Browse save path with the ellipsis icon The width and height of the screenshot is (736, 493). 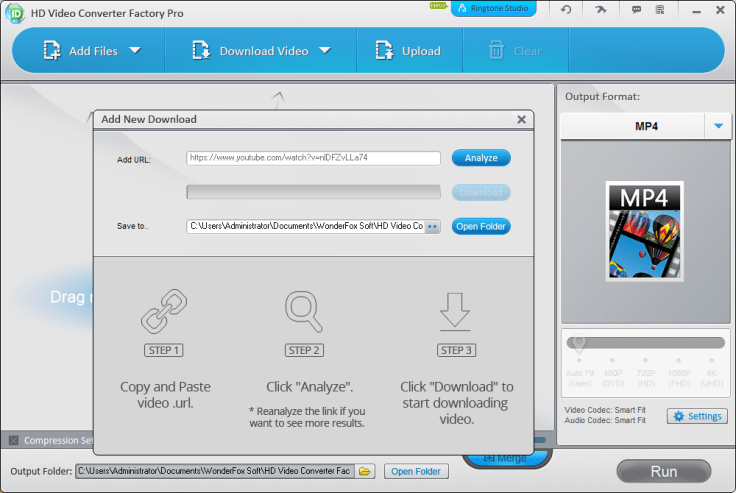pyautogui.click(x=432, y=227)
